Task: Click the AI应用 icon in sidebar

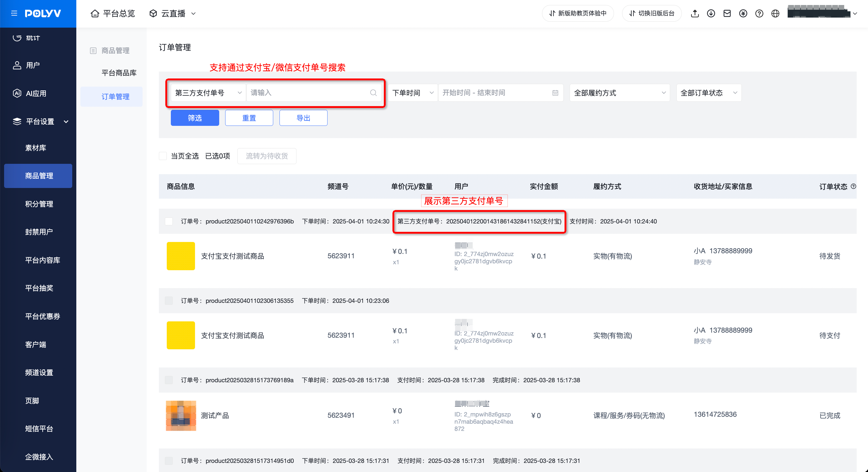Action: [17, 93]
